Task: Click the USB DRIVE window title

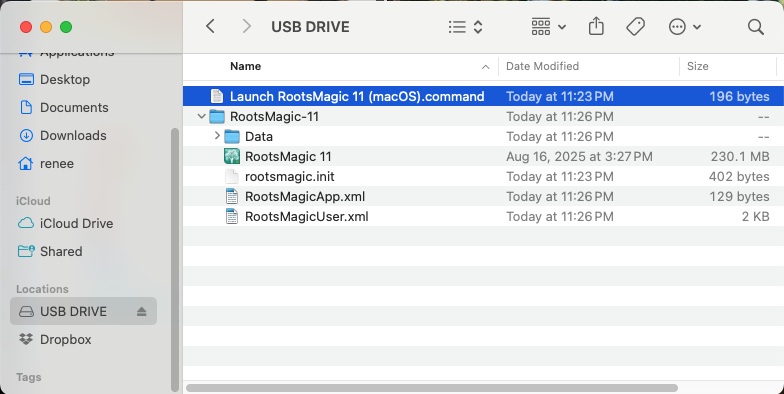Action: coord(310,26)
